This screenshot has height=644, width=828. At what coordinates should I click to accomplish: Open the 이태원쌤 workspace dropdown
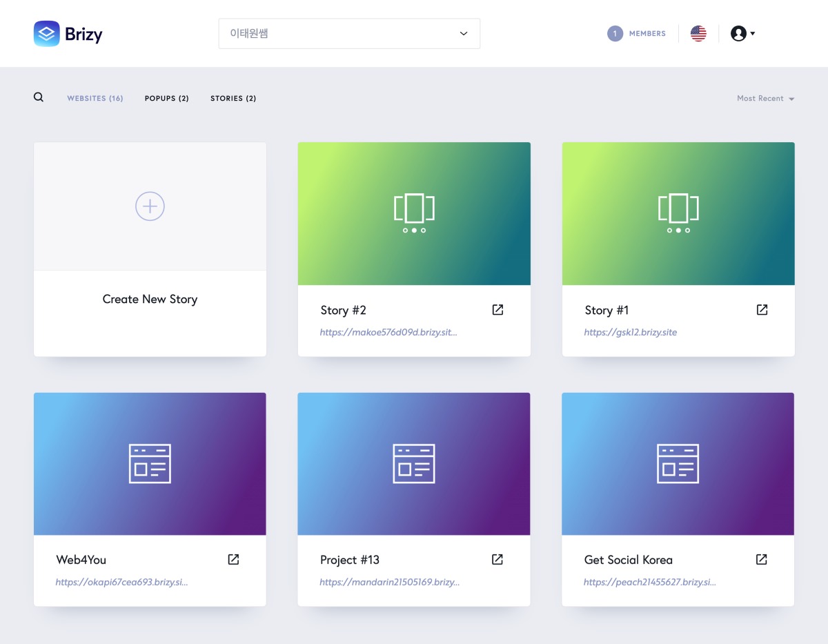coord(349,32)
